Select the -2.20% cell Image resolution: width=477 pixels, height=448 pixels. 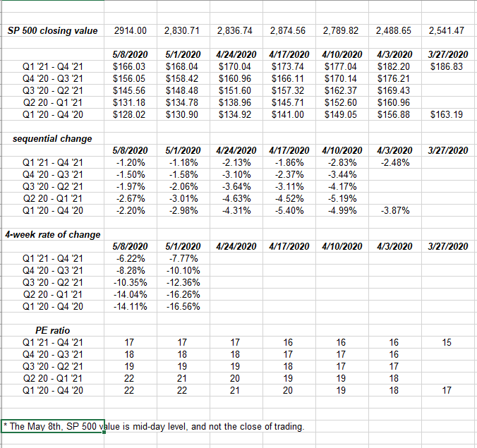click(x=131, y=211)
